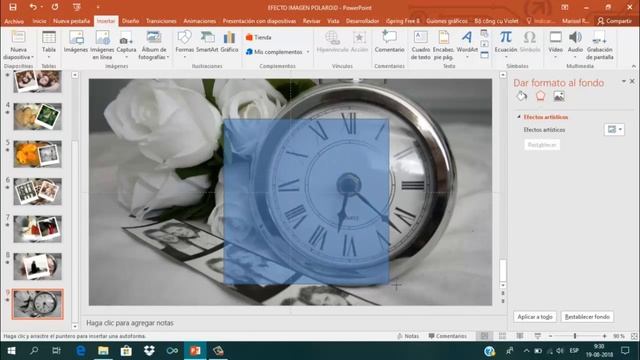
Task: Select the Imagen picture icon in format pane
Action: click(559, 96)
